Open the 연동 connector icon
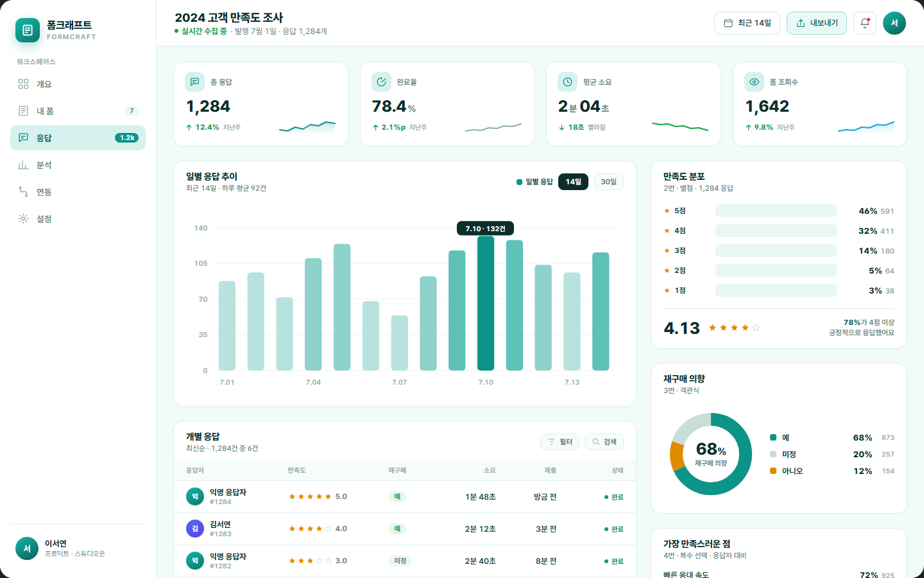 [x=23, y=192]
